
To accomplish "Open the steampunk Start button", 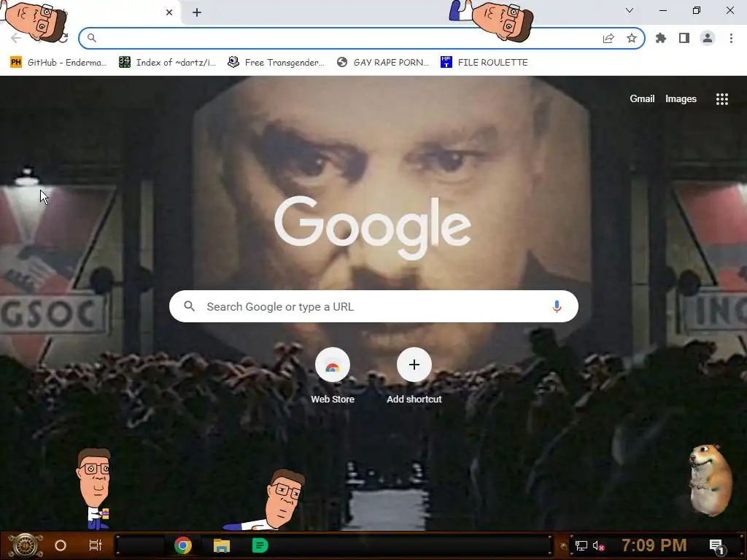I will [x=25, y=545].
